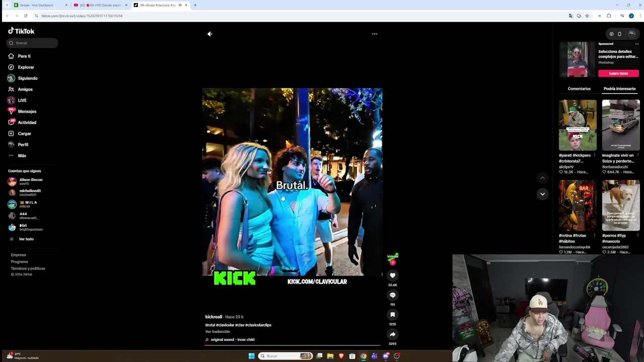Open the Chrome extensions puzzle icon

pos(609,16)
